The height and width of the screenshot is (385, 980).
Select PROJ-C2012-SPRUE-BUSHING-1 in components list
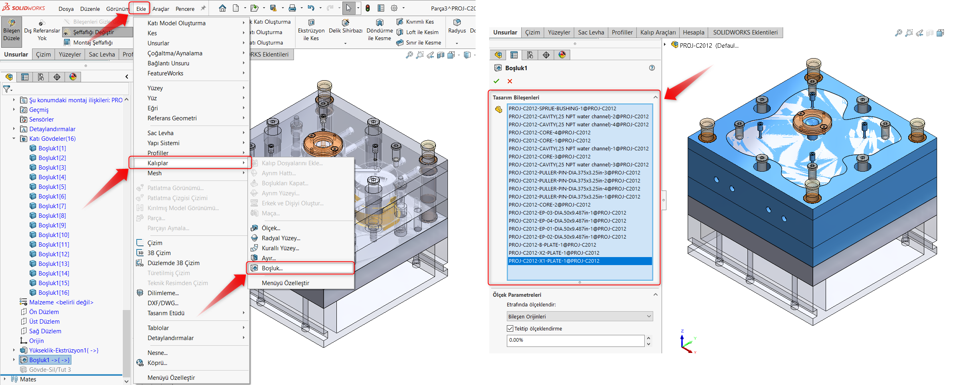coord(580,108)
